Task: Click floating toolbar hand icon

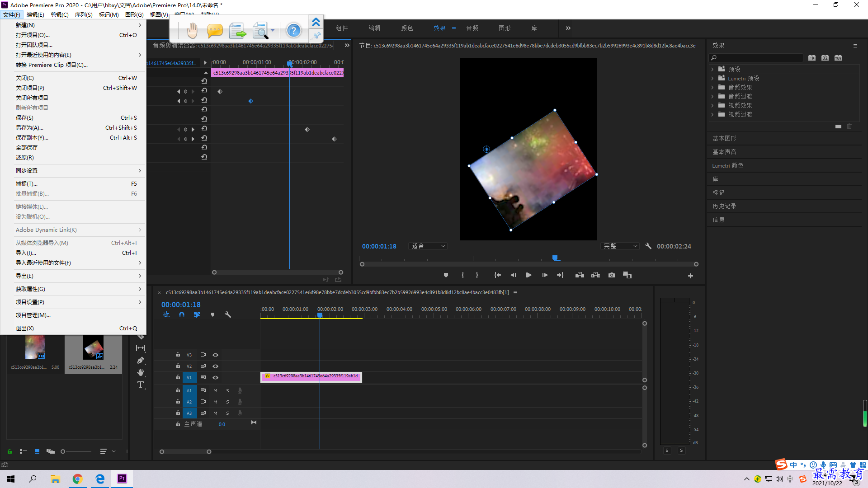Action: point(192,31)
